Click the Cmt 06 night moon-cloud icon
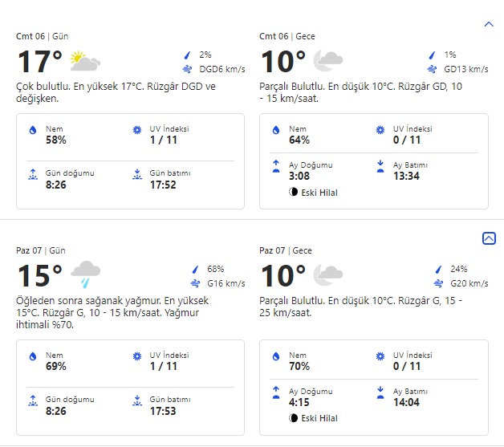 (x=327, y=59)
